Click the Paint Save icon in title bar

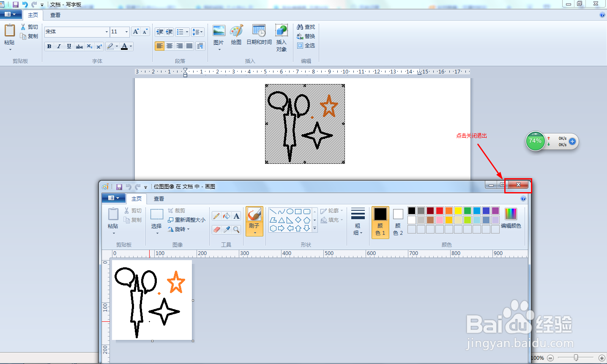[119, 187]
